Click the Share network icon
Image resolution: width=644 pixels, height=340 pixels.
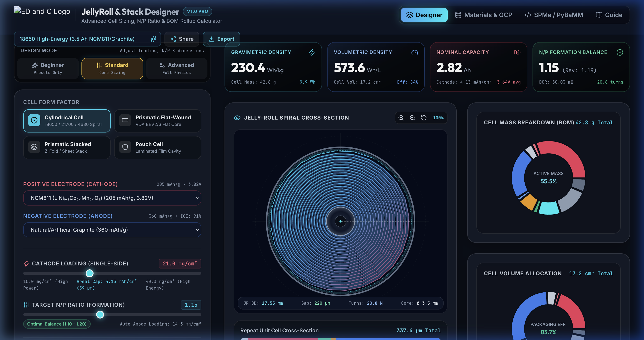coord(173,39)
